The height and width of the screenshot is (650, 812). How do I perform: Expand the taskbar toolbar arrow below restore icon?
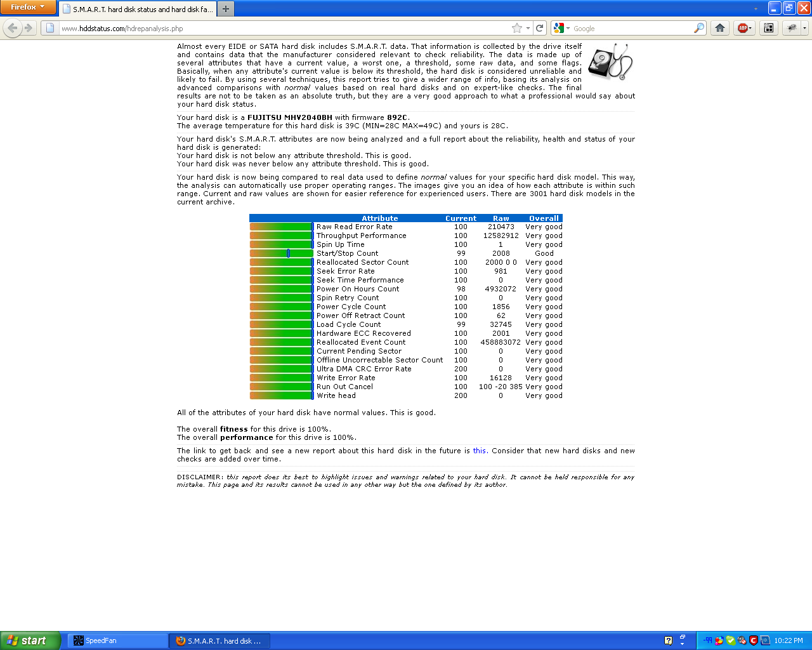coord(683,644)
